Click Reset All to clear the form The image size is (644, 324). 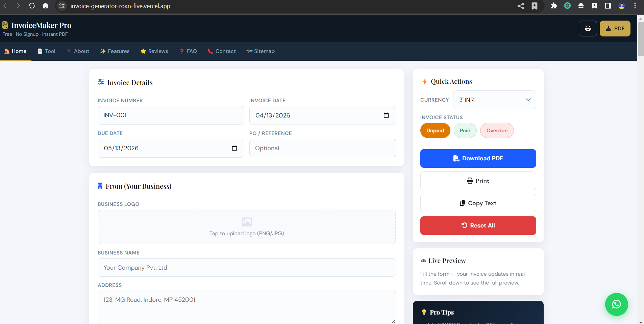click(478, 225)
